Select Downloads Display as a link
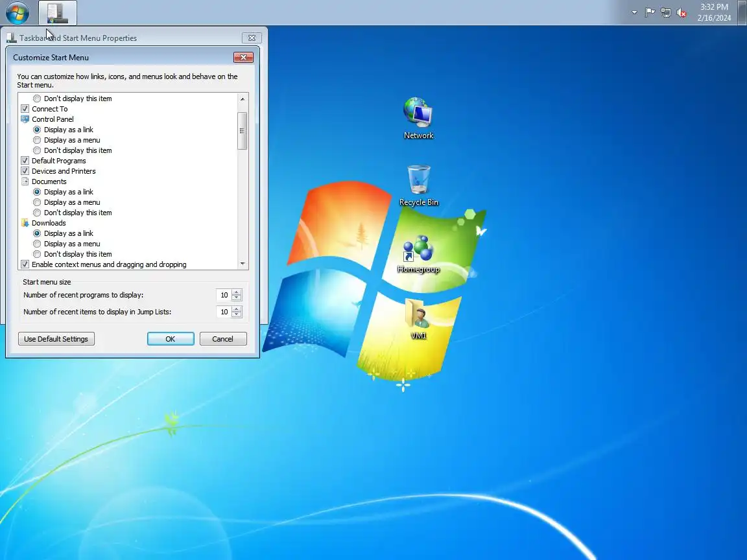 tap(37, 233)
